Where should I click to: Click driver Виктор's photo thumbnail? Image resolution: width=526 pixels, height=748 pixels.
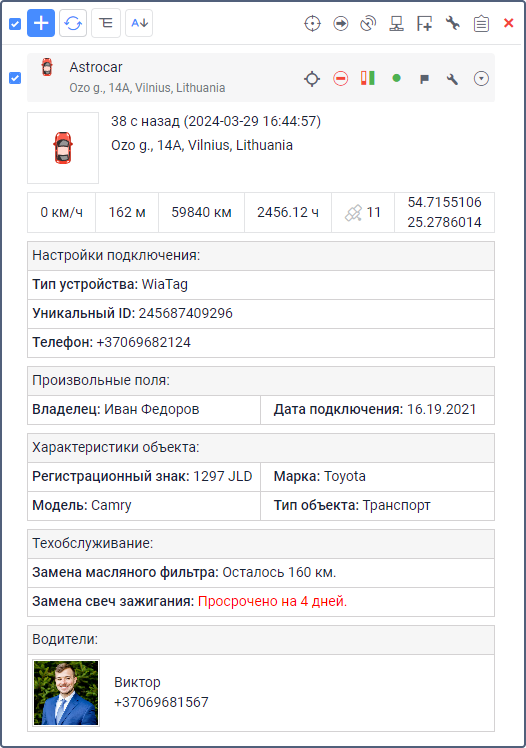pyautogui.click(x=66, y=693)
